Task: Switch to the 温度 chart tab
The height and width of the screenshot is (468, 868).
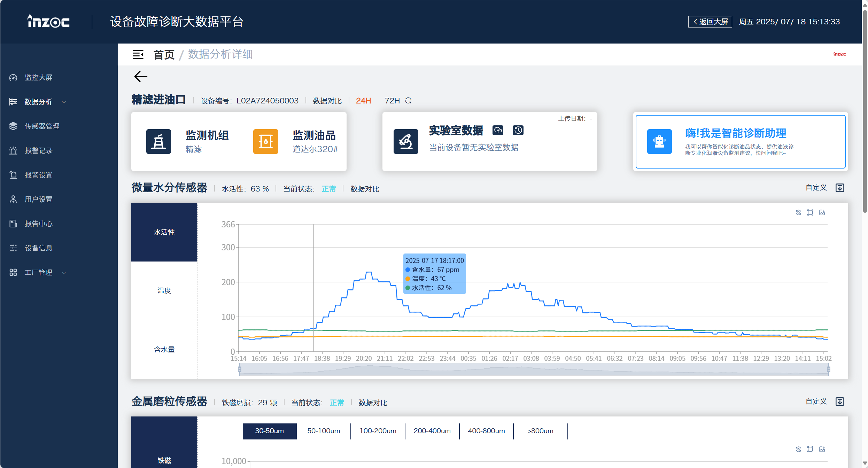Action: [x=164, y=290]
